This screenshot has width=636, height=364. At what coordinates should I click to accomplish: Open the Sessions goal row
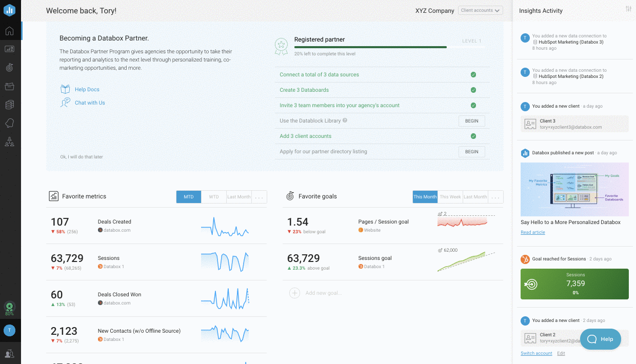tap(393, 262)
